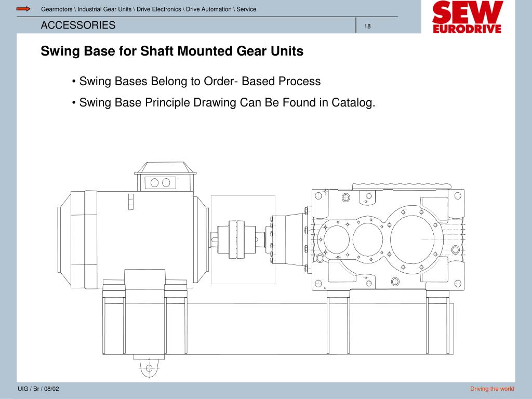This screenshot has width=532, height=399.
Task: Click the 'Driving the world' slogan
Action: pos(492,389)
